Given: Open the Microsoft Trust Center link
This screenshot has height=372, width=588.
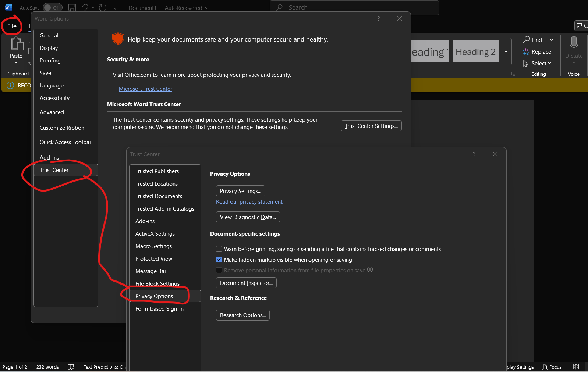Looking at the screenshot, I should 145,89.
